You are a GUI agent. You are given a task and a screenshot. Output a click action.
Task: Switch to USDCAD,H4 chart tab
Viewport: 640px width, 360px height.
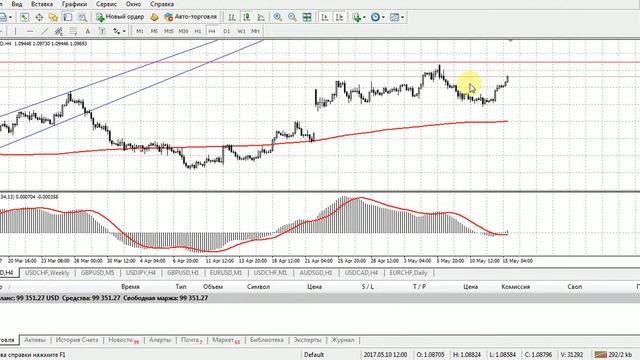coord(361,273)
